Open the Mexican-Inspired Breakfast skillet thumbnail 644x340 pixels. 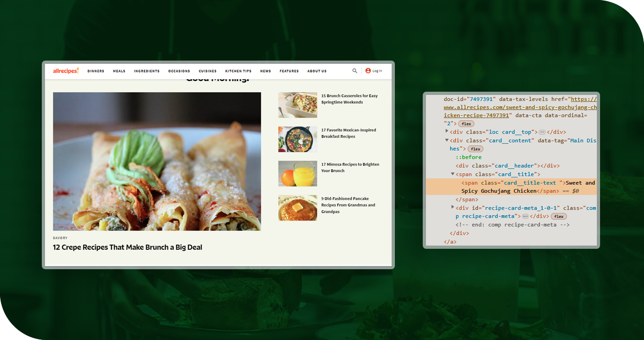coord(297,139)
